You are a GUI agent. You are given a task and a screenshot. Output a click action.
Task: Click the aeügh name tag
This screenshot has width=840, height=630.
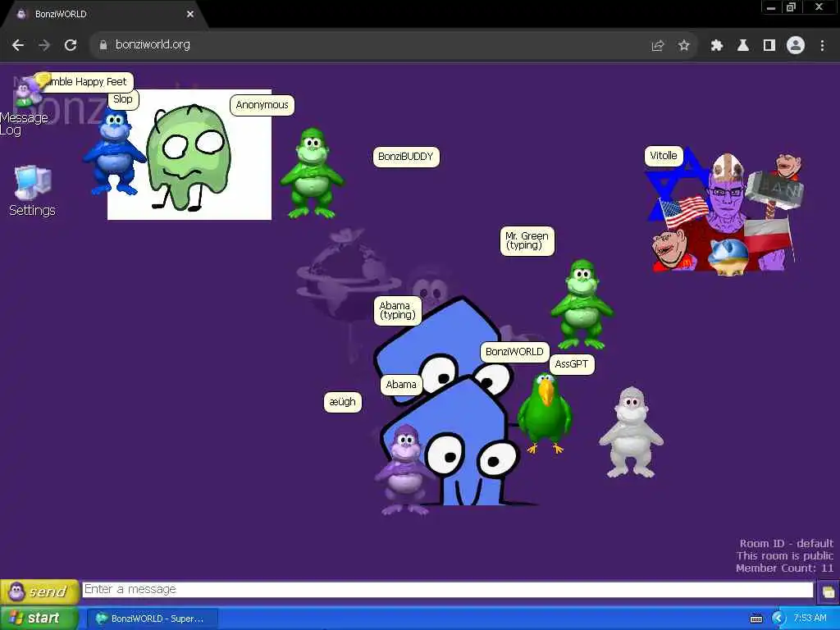342,402
